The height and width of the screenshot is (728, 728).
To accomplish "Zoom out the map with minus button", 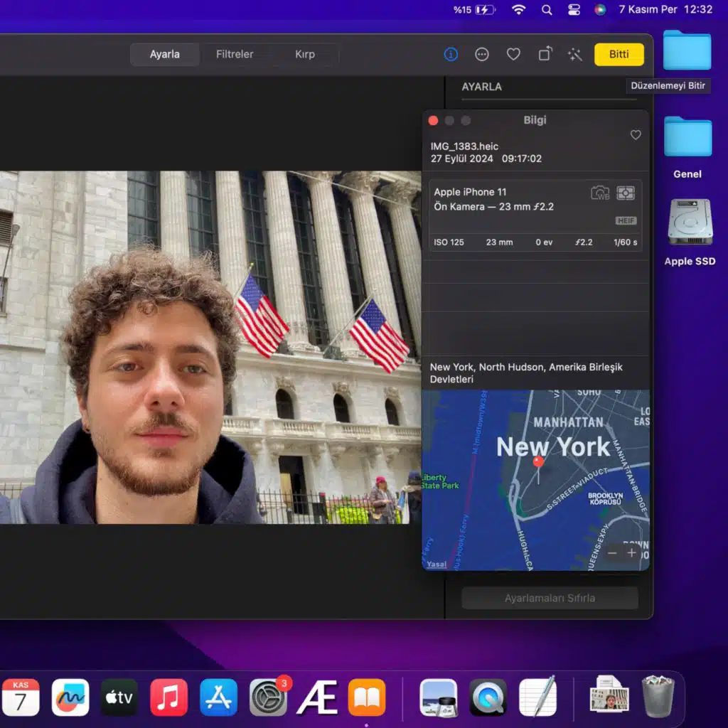I will tap(612, 553).
